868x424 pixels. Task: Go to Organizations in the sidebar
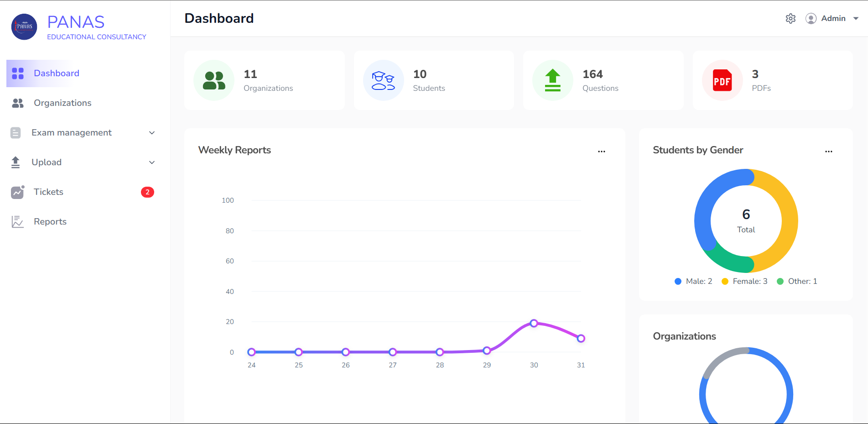[62, 103]
